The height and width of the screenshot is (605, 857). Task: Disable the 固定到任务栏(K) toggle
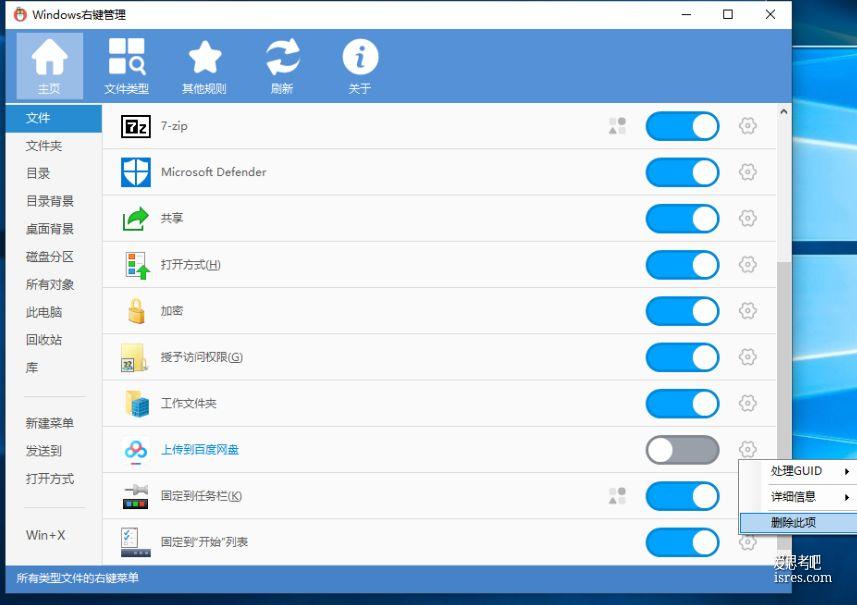(682, 496)
